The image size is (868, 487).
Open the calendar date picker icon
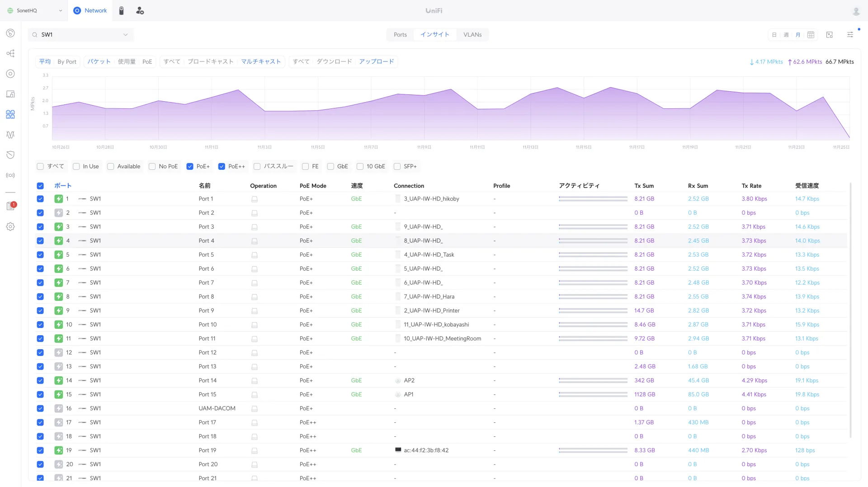(x=811, y=35)
